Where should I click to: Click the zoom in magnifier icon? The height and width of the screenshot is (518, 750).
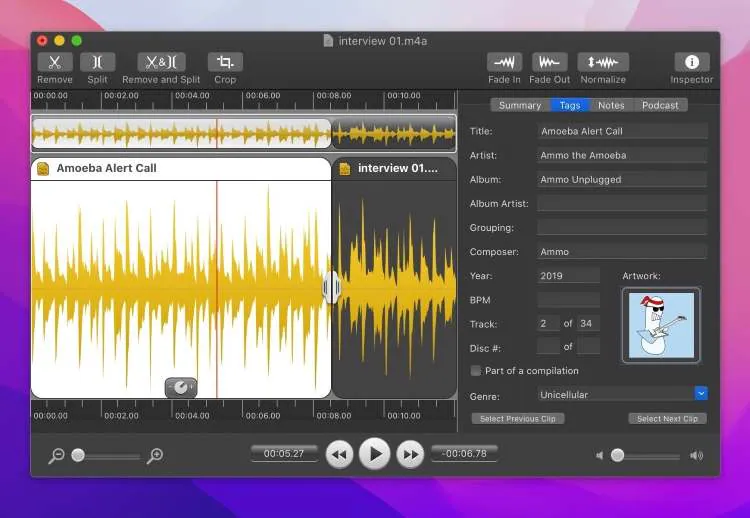(154, 456)
